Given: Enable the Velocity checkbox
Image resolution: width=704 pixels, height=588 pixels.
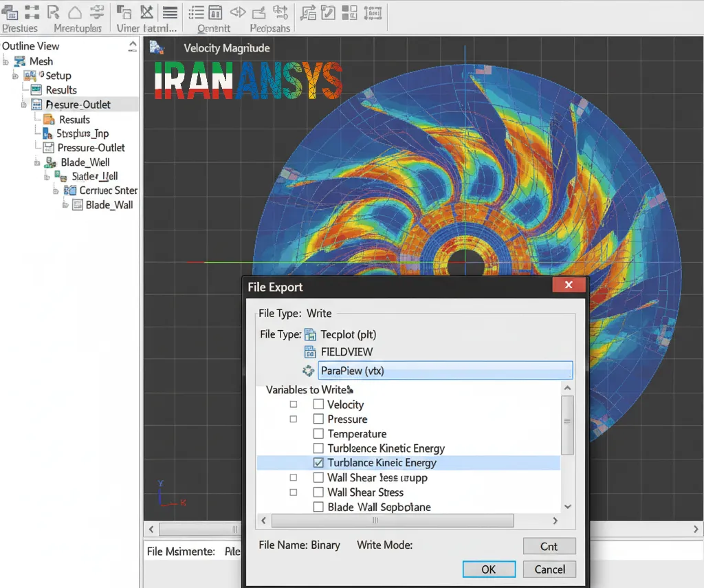Looking at the screenshot, I should click(x=318, y=404).
